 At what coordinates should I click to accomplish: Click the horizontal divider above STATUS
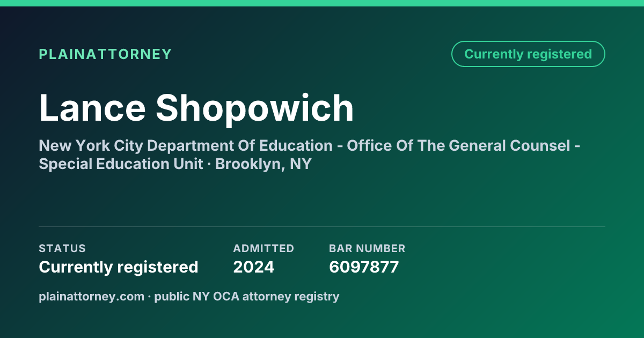(322, 226)
